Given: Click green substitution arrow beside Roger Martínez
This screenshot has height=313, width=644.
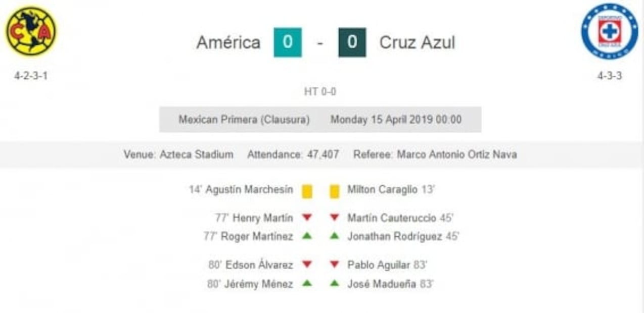Looking at the screenshot, I should (307, 236).
